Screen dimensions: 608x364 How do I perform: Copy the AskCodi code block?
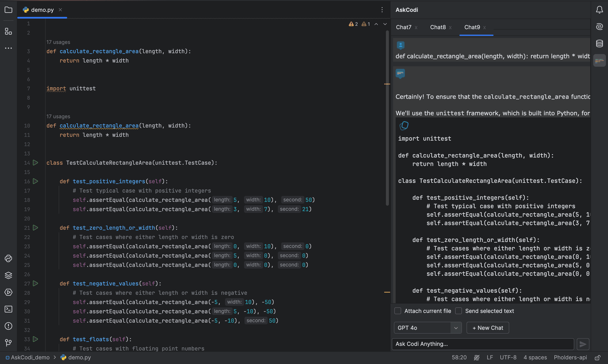404,126
